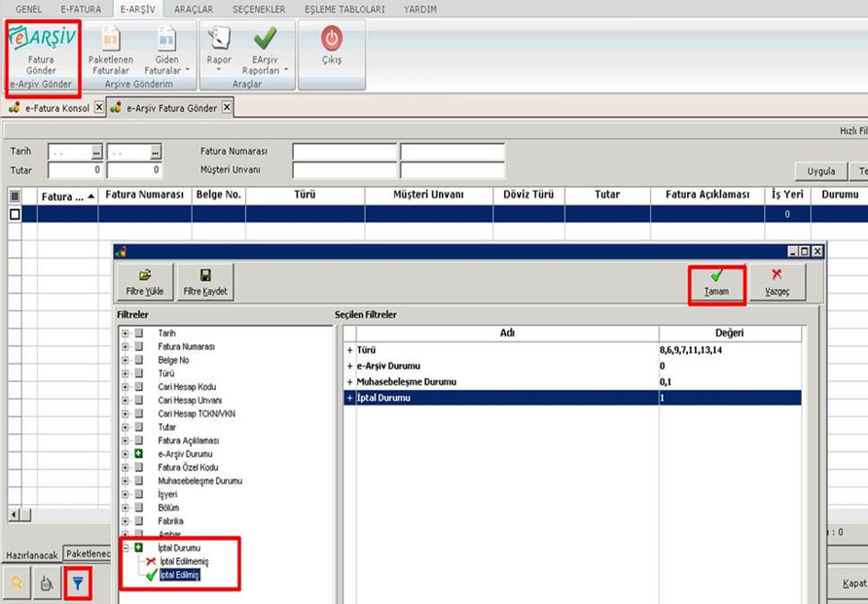Image resolution: width=868 pixels, height=604 pixels.
Task: Click the red Çıkış power icon
Action: pyautogui.click(x=332, y=39)
